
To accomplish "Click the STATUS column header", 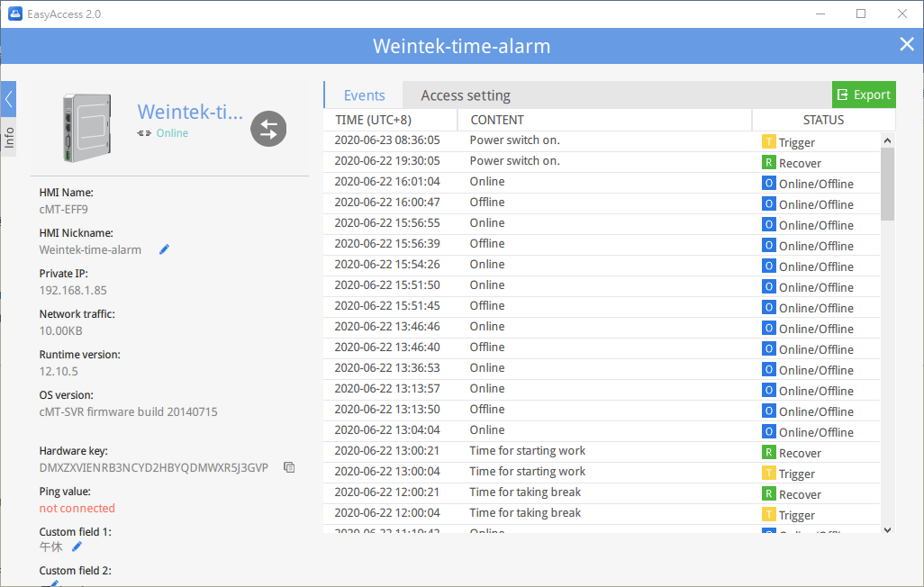I will [824, 121].
